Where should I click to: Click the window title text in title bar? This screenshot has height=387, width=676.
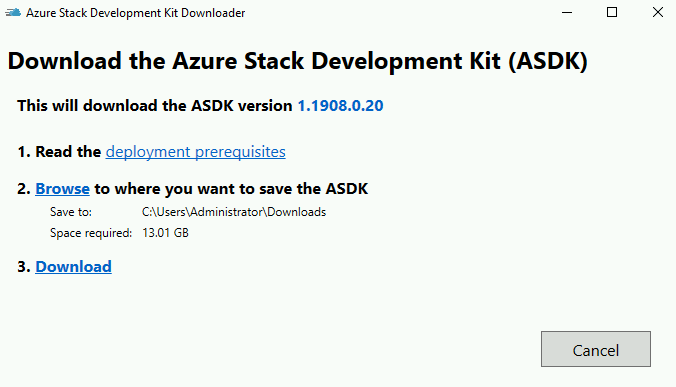pos(135,13)
